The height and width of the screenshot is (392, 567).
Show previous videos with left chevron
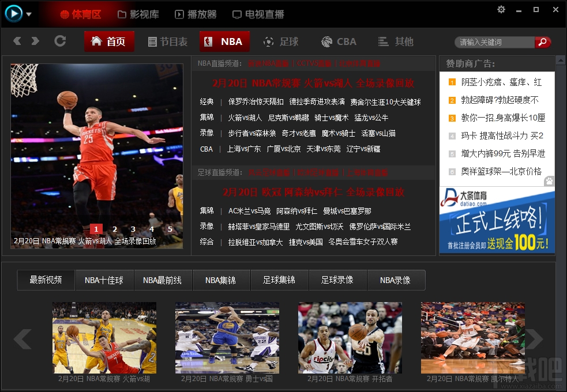22,339
